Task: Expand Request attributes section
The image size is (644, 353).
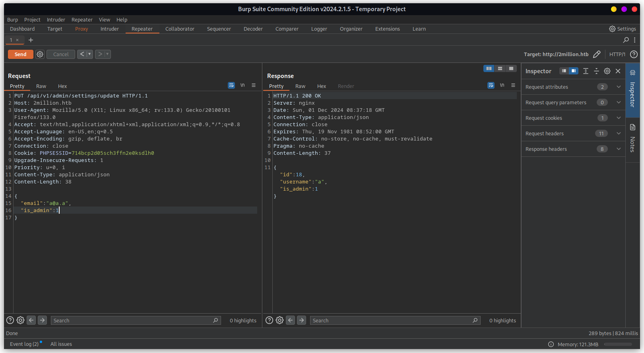Action: pyautogui.click(x=573, y=87)
